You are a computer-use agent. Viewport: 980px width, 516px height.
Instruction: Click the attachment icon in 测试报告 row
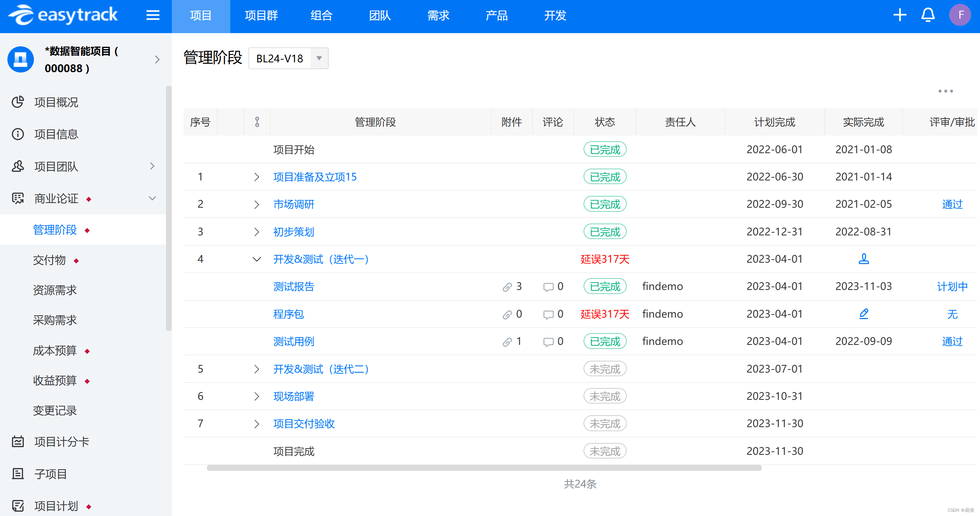(507, 287)
